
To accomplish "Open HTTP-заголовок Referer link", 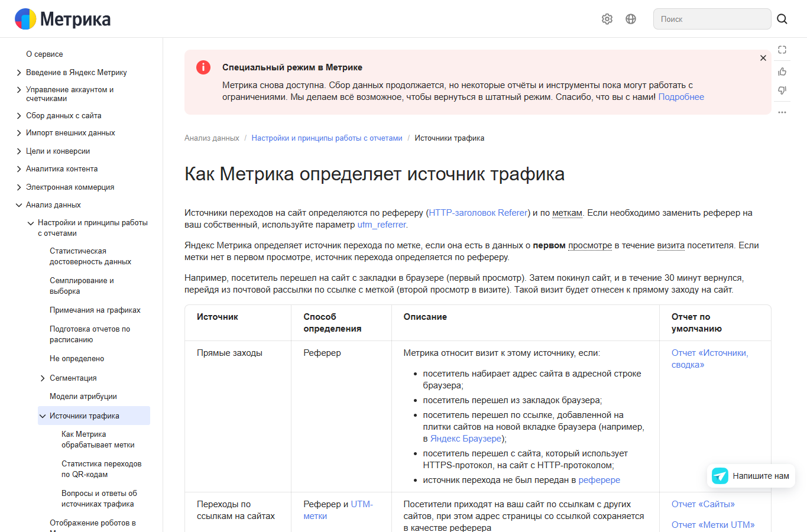I will 478,213.
